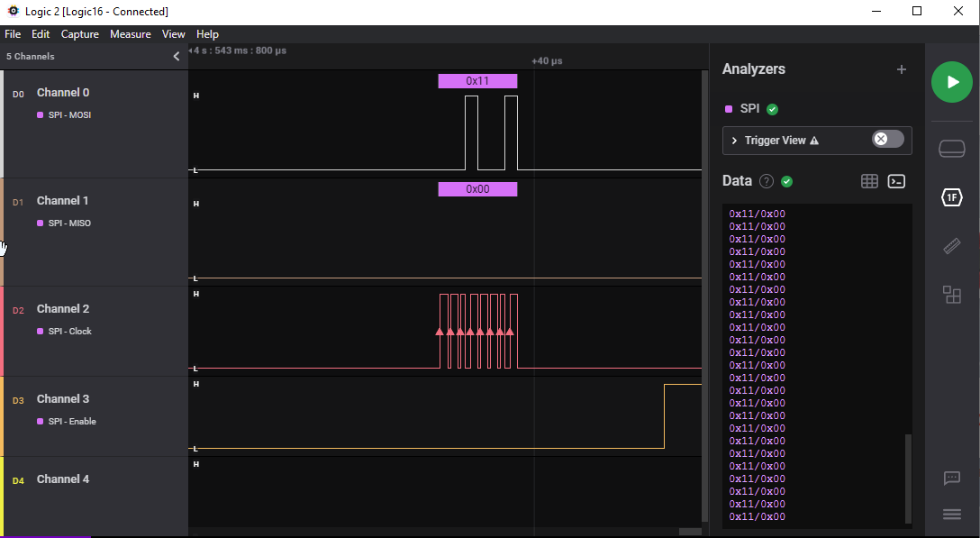Screen dimensions: 980x538
Task: Open the Capture menu
Action: click(x=79, y=33)
